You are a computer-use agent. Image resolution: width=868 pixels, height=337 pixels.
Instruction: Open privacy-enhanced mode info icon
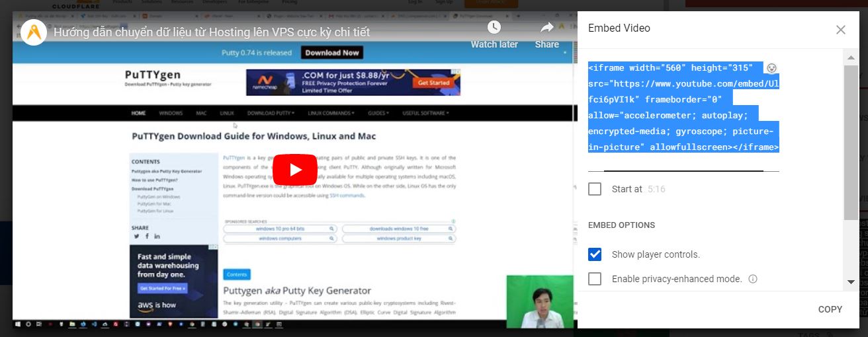tap(752, 279)
